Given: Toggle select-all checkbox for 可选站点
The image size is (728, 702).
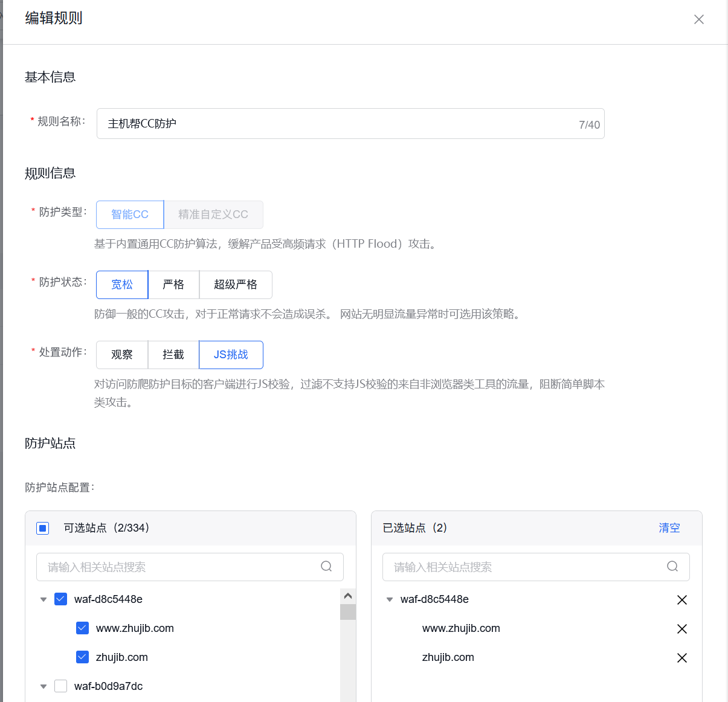Looking at the screenshot, I should tap(43, 529).
